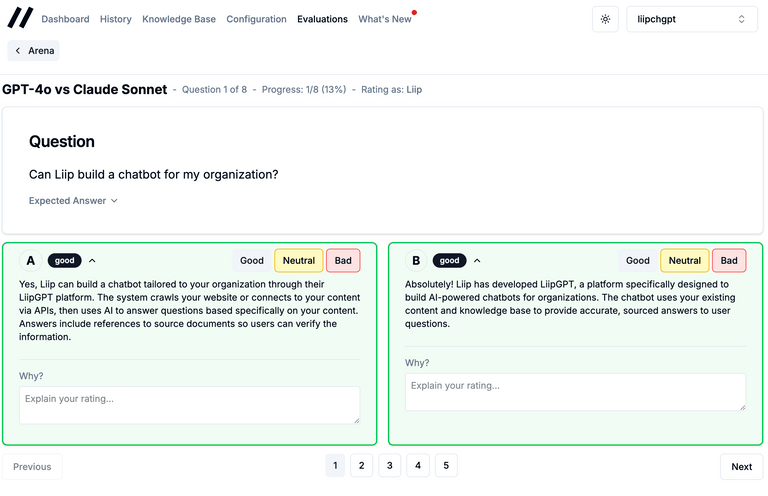Click the Liip double-slash logo
The height and width of the screenshot is (496, 768).
coord(20,18)
